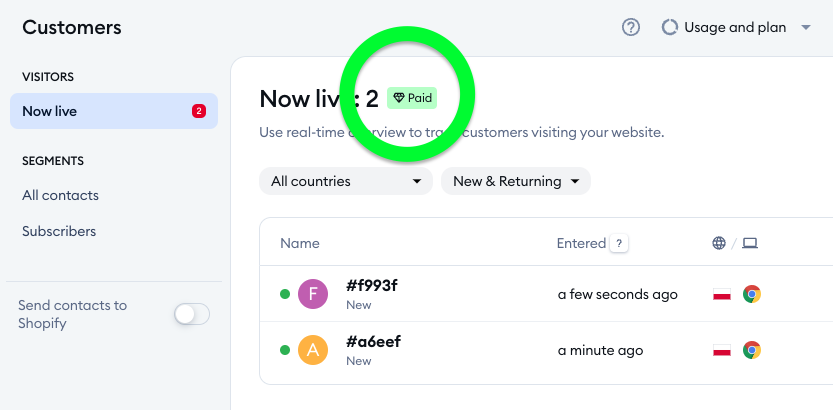
Task: Select Now live in the sidebar
Action: (x=113, y=111)
